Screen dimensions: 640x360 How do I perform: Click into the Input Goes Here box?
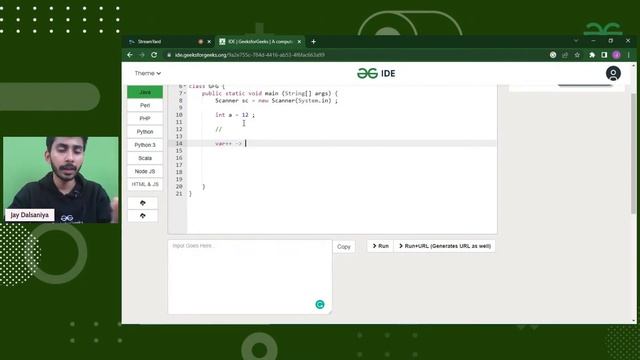click(250, 277)
